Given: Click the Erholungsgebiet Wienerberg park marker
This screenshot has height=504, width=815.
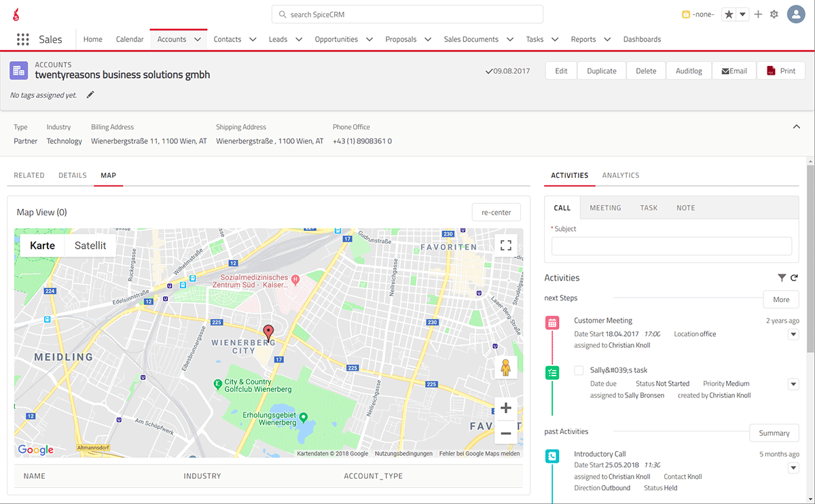Looking at the screenshot, I should pyautogui.click(x=304, y=416).
